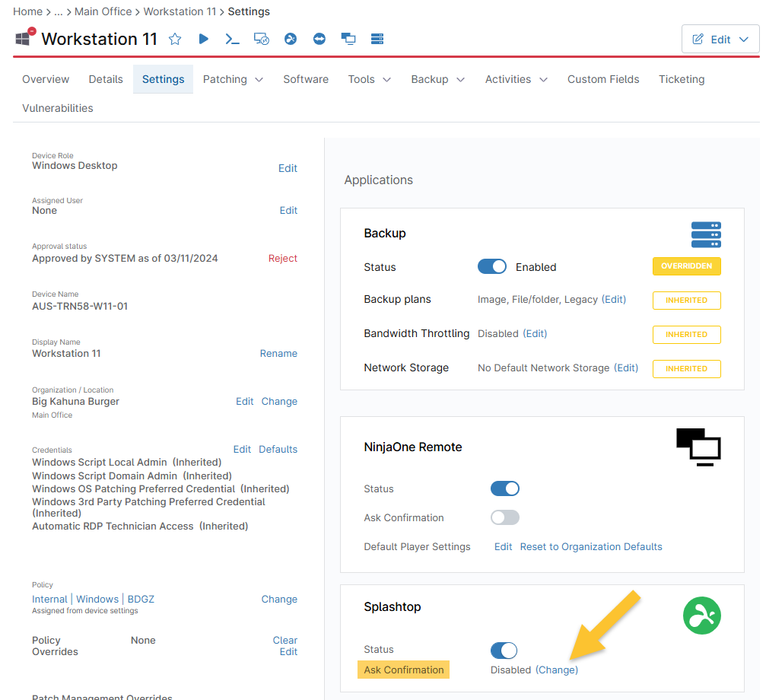Click the TeamViewer double-arrow icon in header
This screenshot has width=766, height=700.
(x=319, y=39)
